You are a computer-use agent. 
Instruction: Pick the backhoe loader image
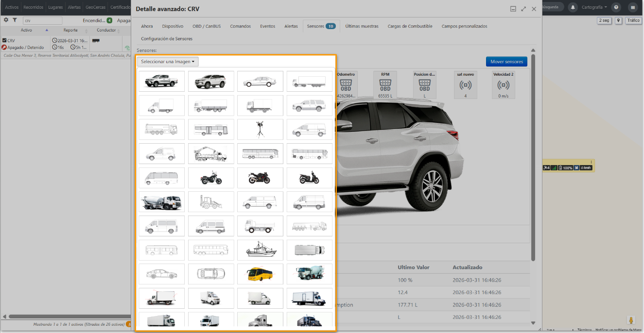[x=211, y=202]
